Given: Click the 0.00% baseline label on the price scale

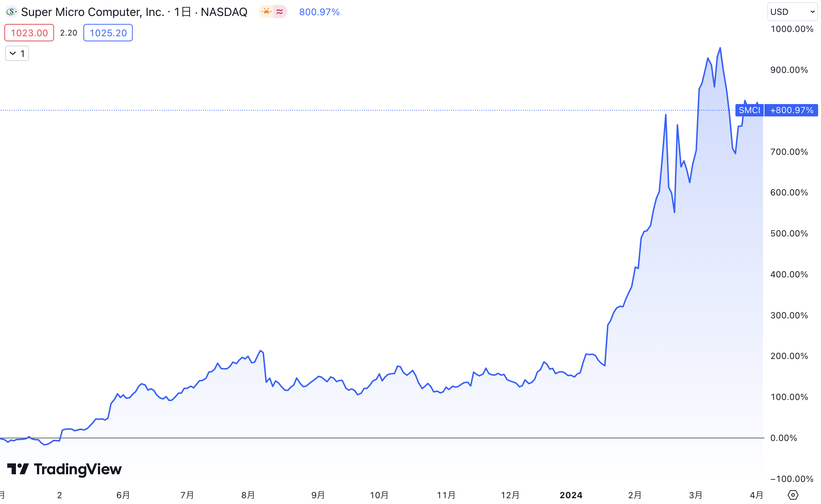Looking at the screenshot, I should coord(784,438).
